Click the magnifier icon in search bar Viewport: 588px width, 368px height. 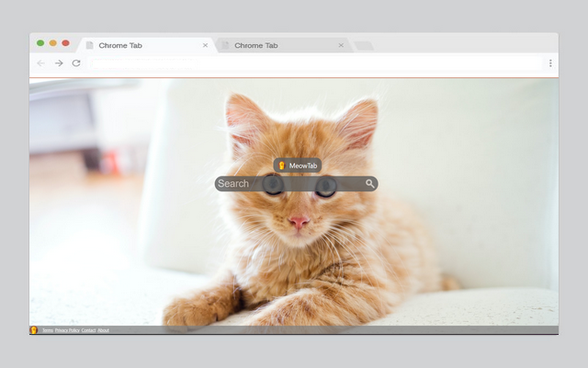point(369,184)
